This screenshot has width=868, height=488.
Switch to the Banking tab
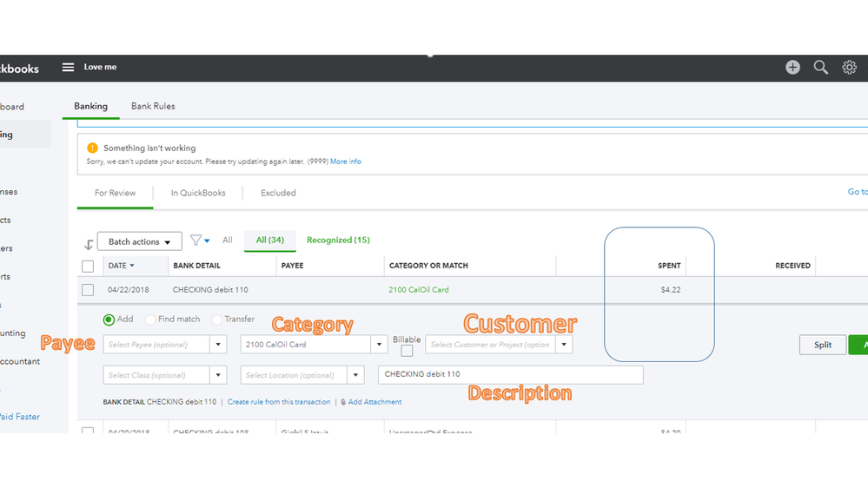click(x=90, y=106)
